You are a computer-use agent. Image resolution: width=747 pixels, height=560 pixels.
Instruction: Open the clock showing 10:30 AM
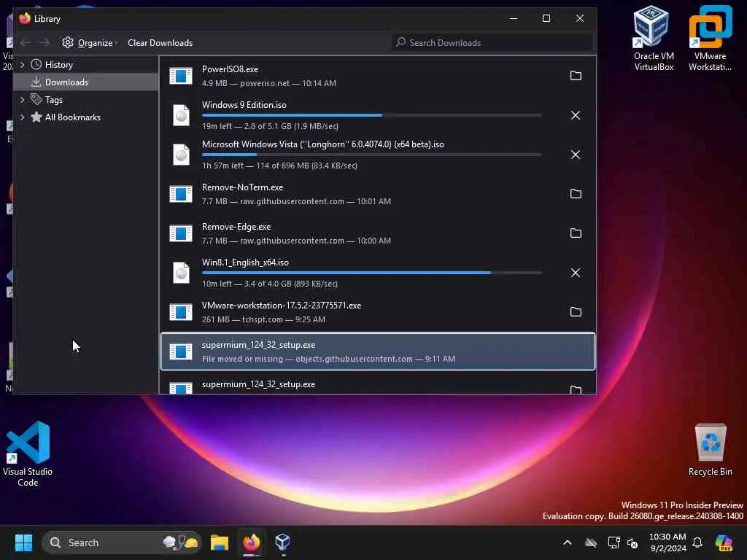pyautogui.click(x=667, y=542)
